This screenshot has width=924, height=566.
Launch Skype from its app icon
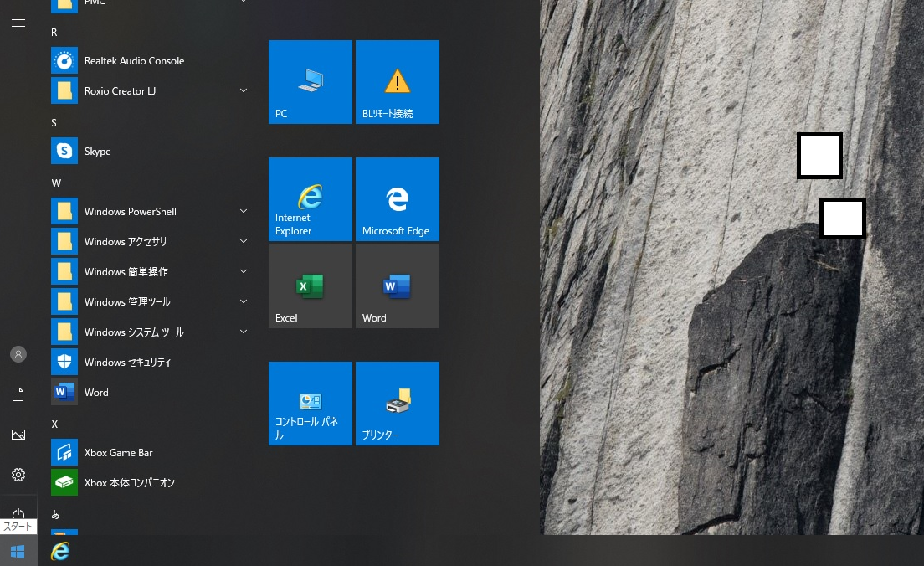point(64,152)
